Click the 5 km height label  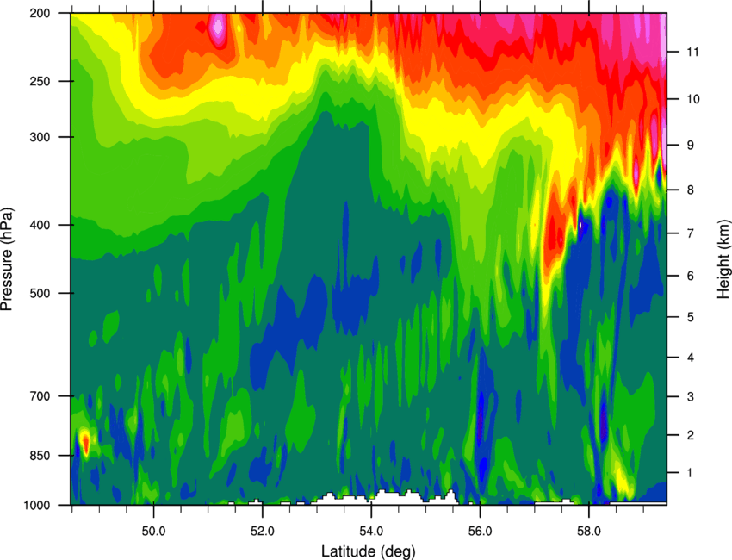690,317
